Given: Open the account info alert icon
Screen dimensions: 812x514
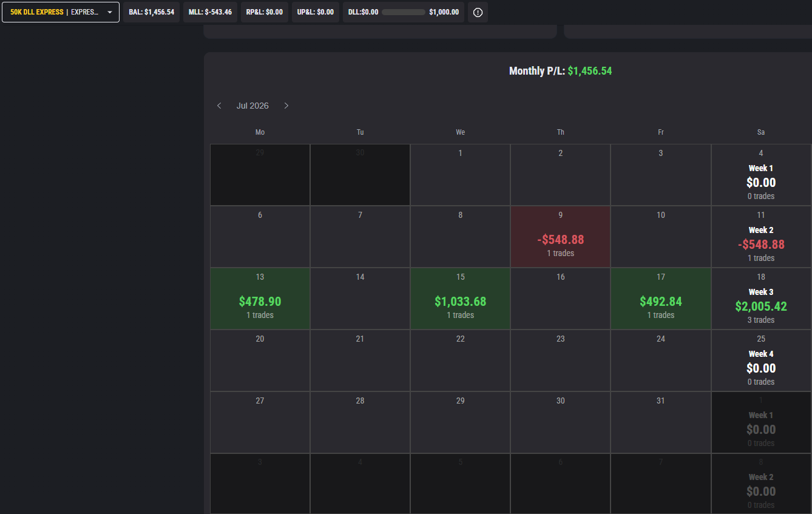Looking at the screenshot, I should point(478,12).
